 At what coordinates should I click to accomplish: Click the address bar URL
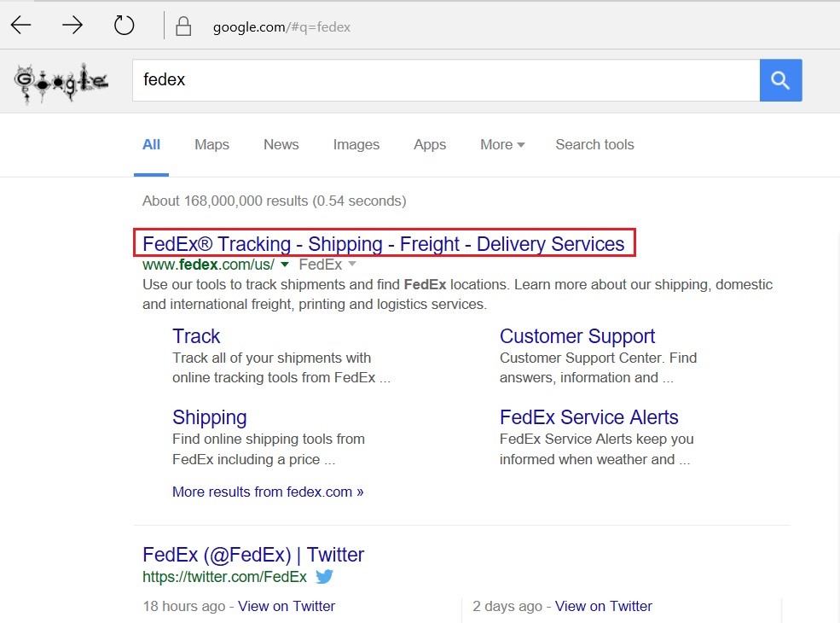(x=281, y=26)
